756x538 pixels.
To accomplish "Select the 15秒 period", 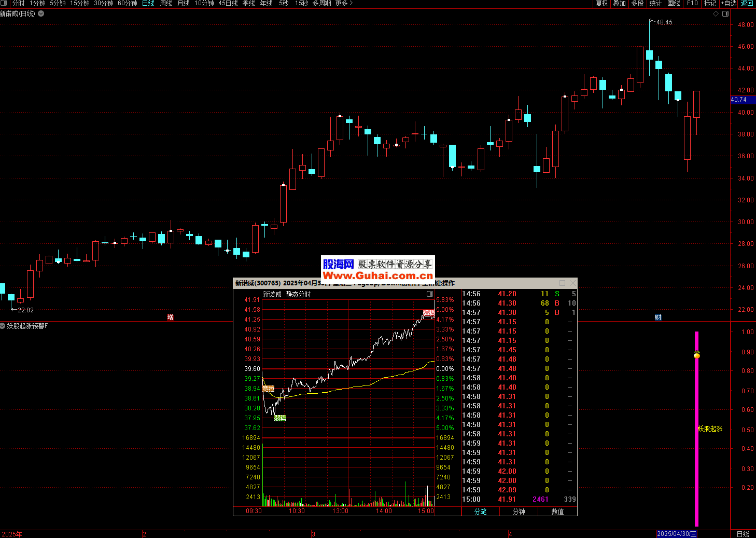I will pyautogui.click(x=301, y=3).
